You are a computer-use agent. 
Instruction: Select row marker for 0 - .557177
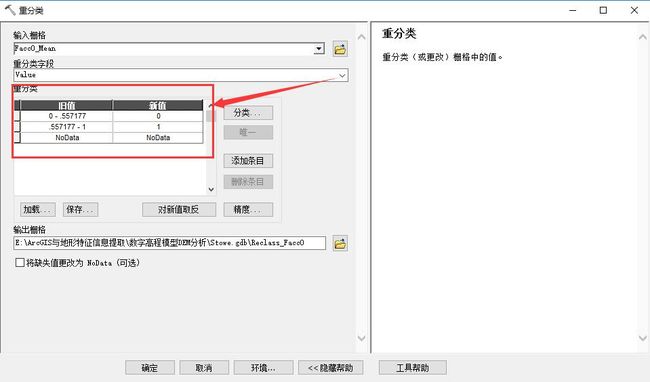coord(17,116)
